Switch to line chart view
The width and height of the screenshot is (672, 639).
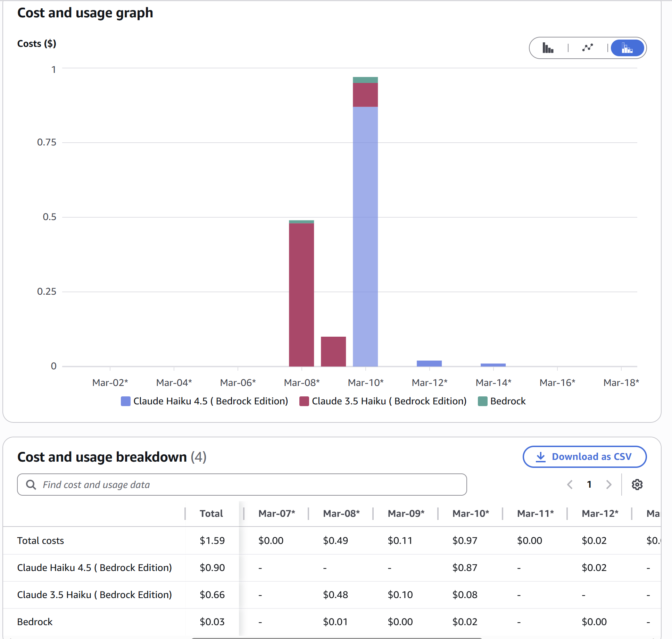[x=587, y=48]
